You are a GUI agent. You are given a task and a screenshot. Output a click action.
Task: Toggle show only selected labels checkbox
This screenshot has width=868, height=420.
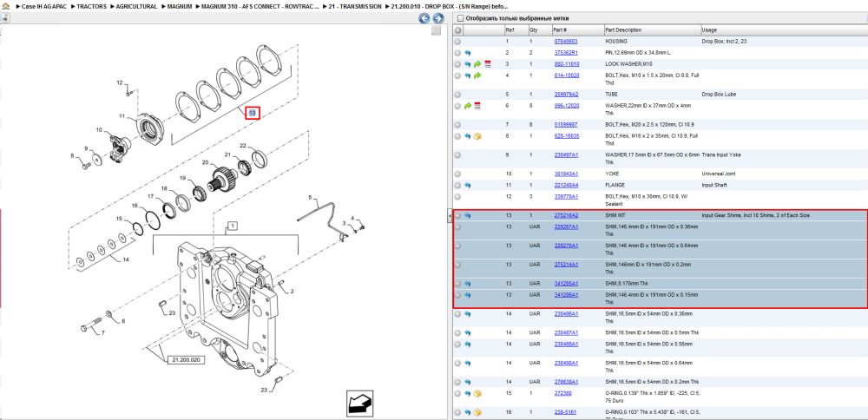pyautogui.click(x=460, y=18)
